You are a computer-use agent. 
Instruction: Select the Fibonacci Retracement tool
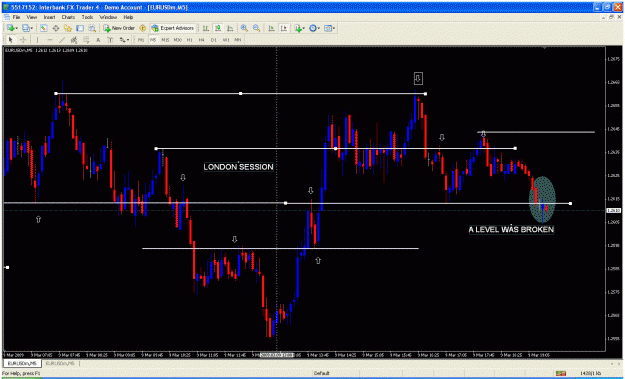click(86, 40)
